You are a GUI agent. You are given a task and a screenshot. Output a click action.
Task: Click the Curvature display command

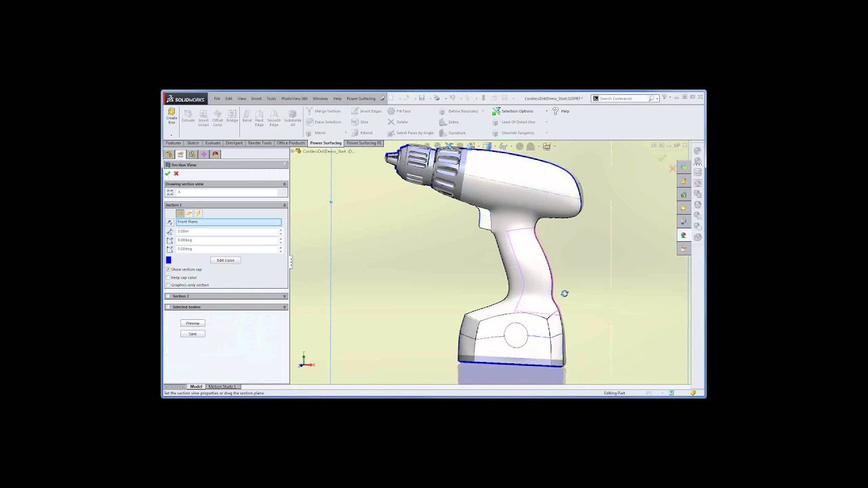pyautogui.click(x=452, y=133)
